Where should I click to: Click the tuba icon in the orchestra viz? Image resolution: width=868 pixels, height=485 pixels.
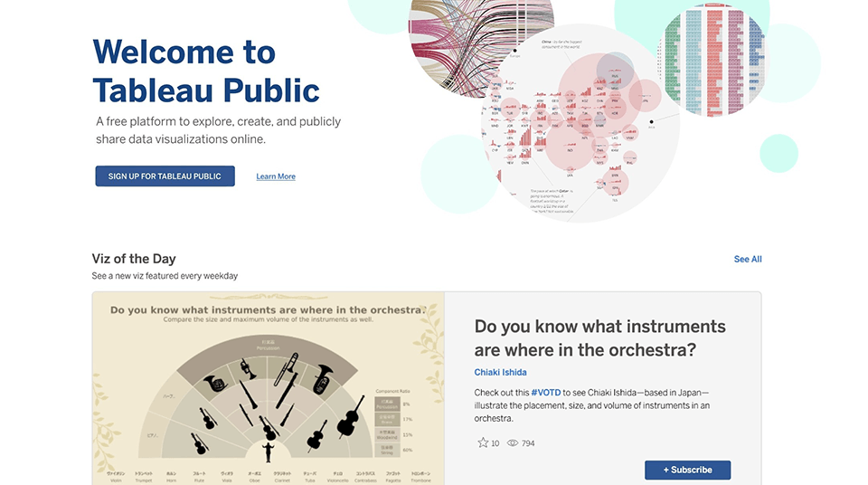(324, 378)
